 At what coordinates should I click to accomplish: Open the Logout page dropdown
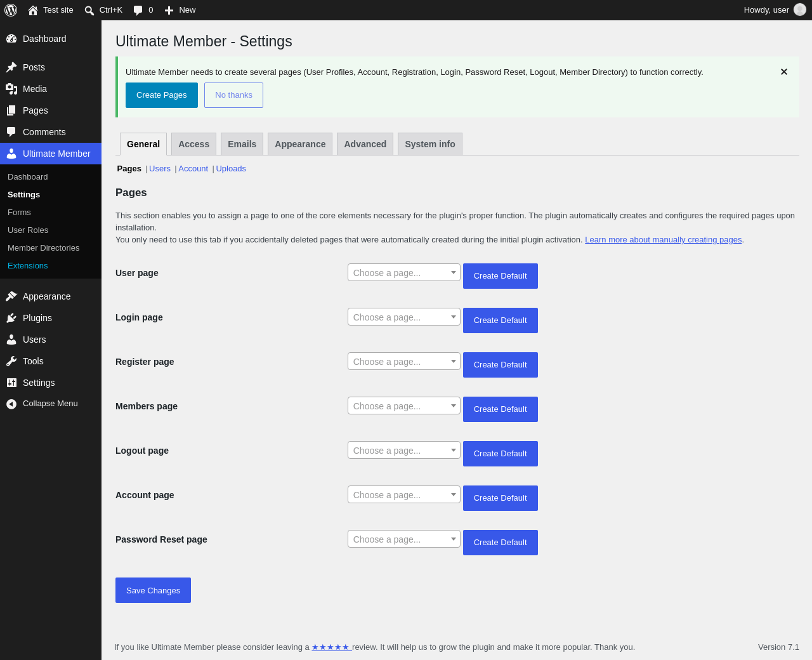pos(404,450)
